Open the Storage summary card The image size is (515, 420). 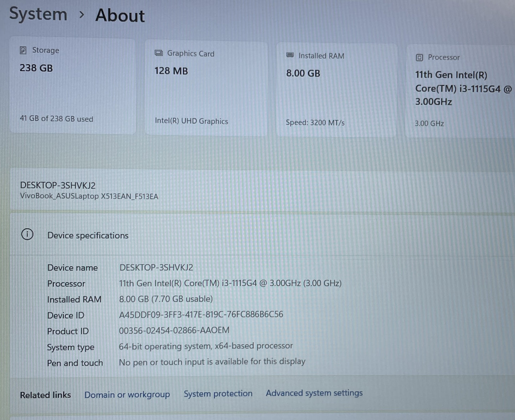73,85
